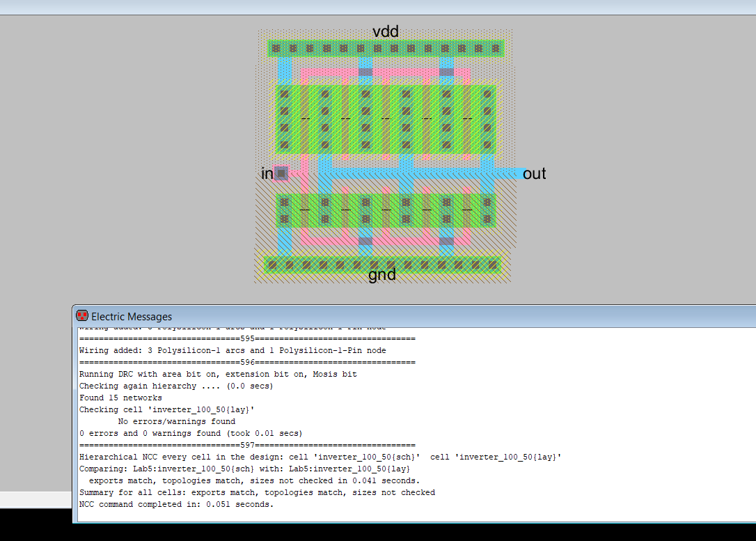Select the 'vdd' export label
Screen dimensions: 756x541
coord(385,32)
